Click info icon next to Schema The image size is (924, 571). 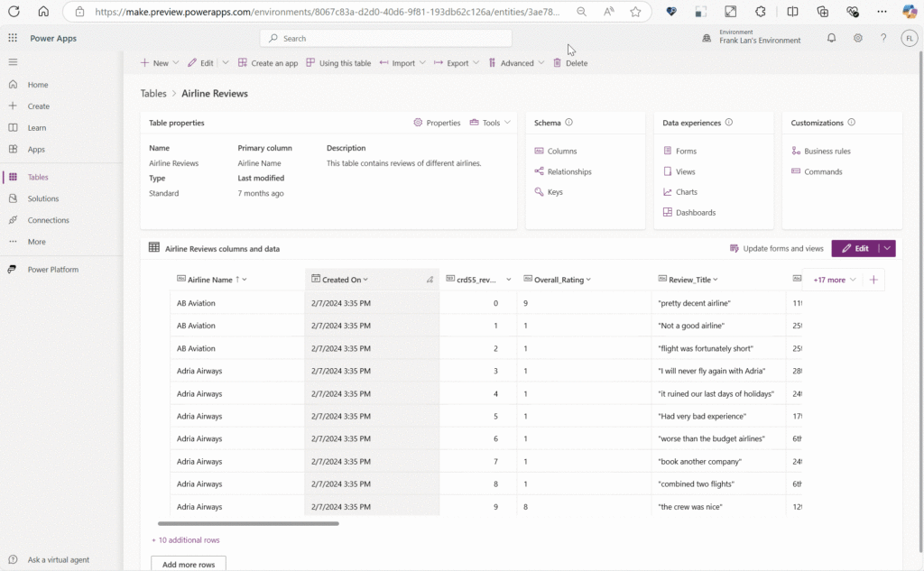(x=569, y=123)
